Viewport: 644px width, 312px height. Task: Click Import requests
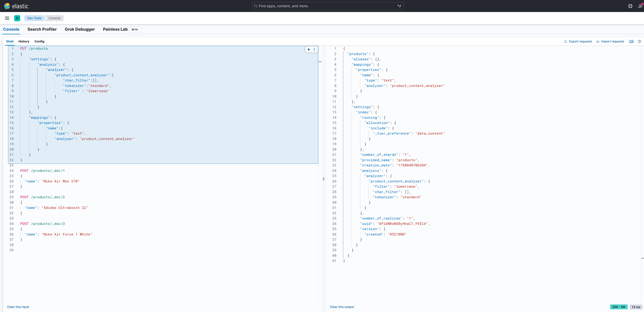(x=610, y=41)
